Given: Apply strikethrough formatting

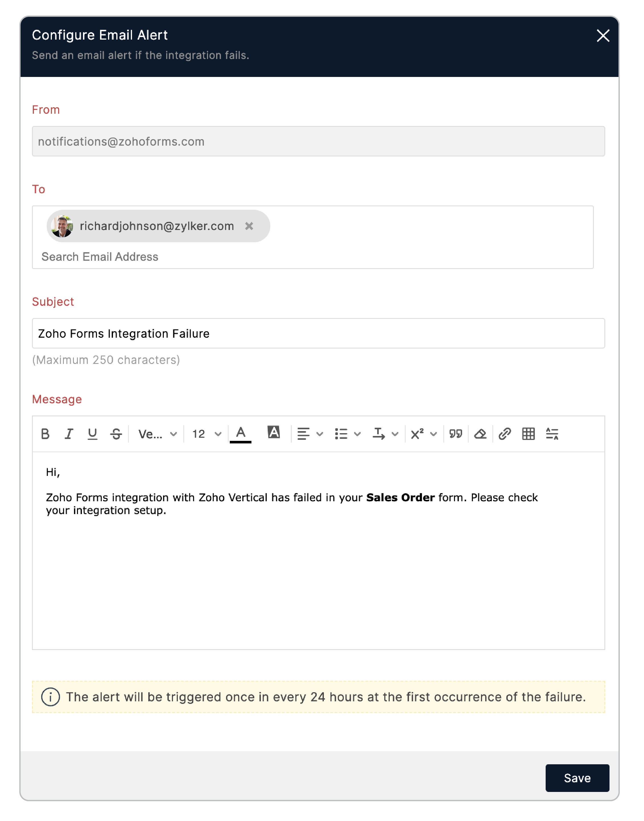Looking at the screenshot, I should click(116, 434).
